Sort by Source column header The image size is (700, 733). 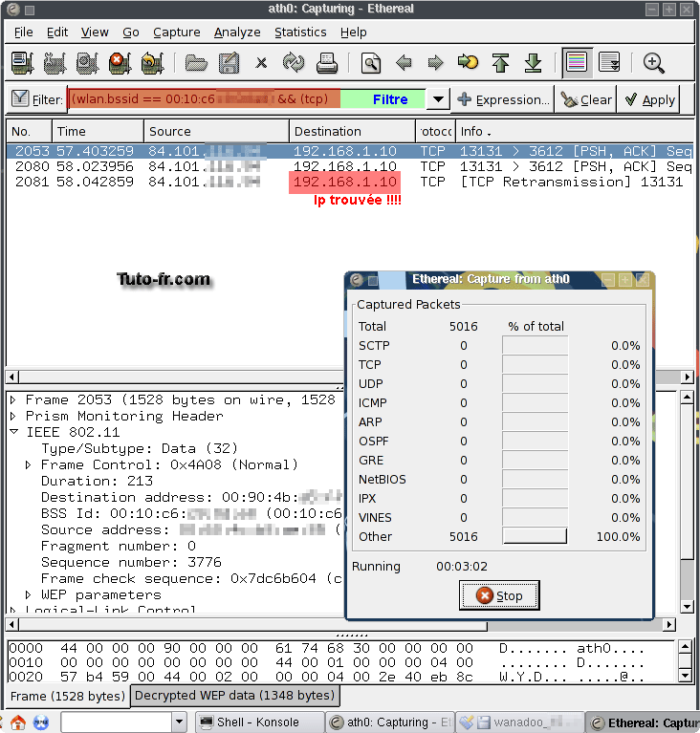(216, 131)
